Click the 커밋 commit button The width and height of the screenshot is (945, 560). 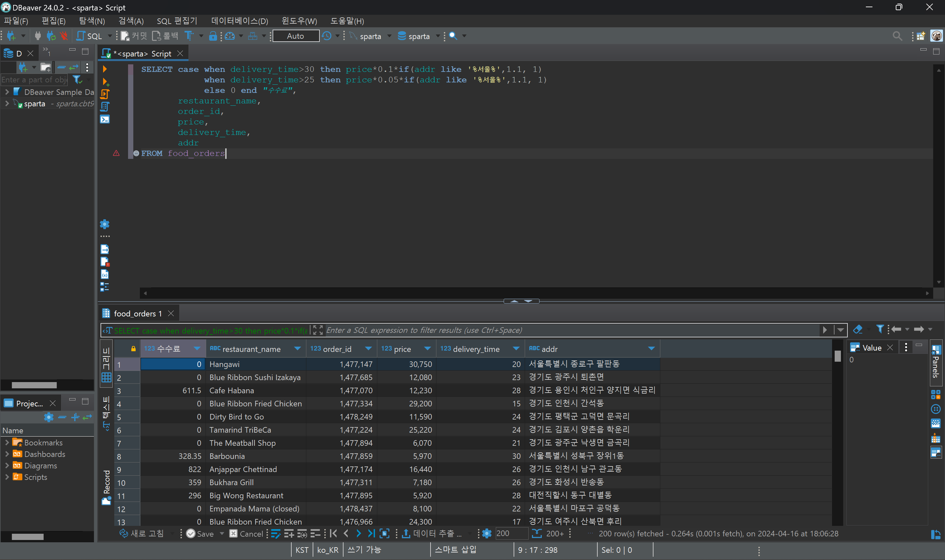134,36
